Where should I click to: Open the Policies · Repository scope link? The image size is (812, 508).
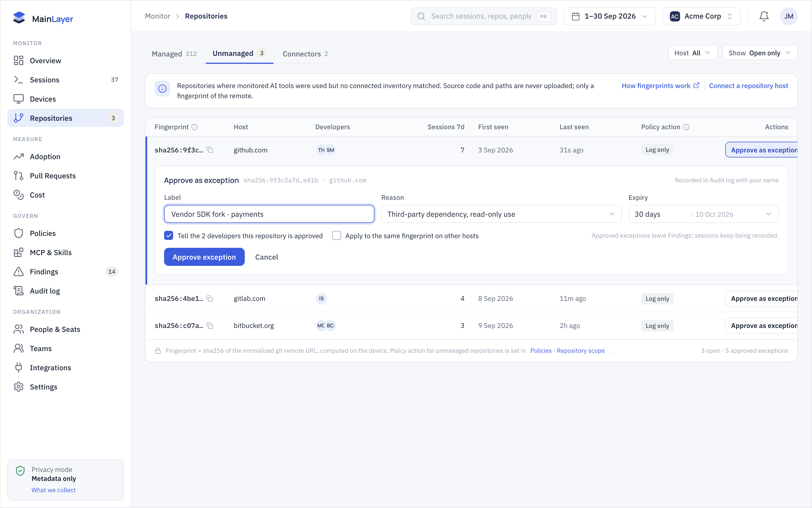pos(567,351)
